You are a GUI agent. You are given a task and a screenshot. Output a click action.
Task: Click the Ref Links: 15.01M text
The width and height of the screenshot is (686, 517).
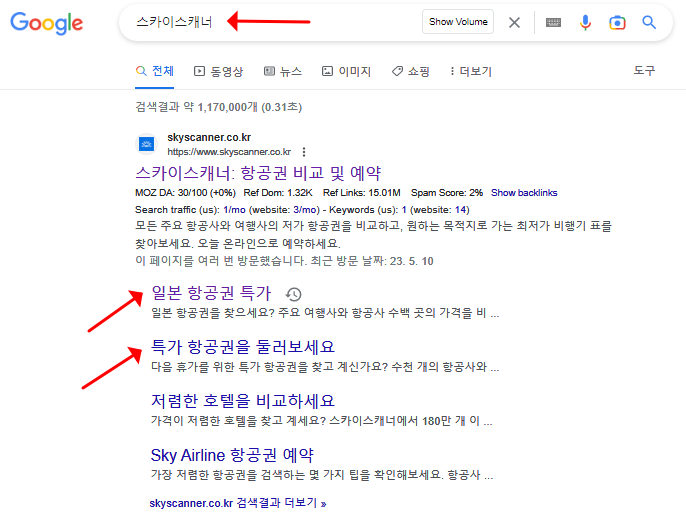tap(361, 192)
